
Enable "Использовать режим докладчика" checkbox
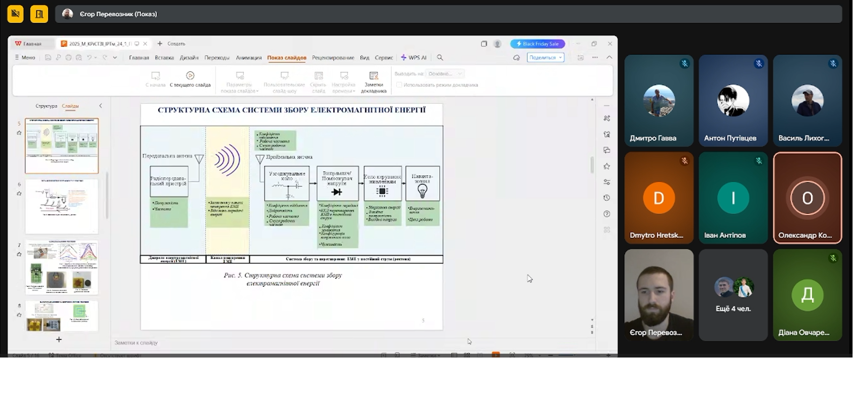point(399,85)
